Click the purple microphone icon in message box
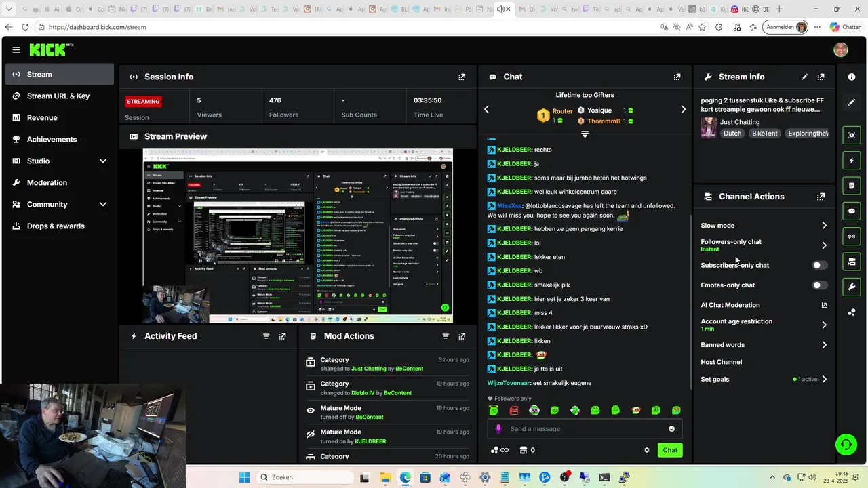 click(498, 429)
